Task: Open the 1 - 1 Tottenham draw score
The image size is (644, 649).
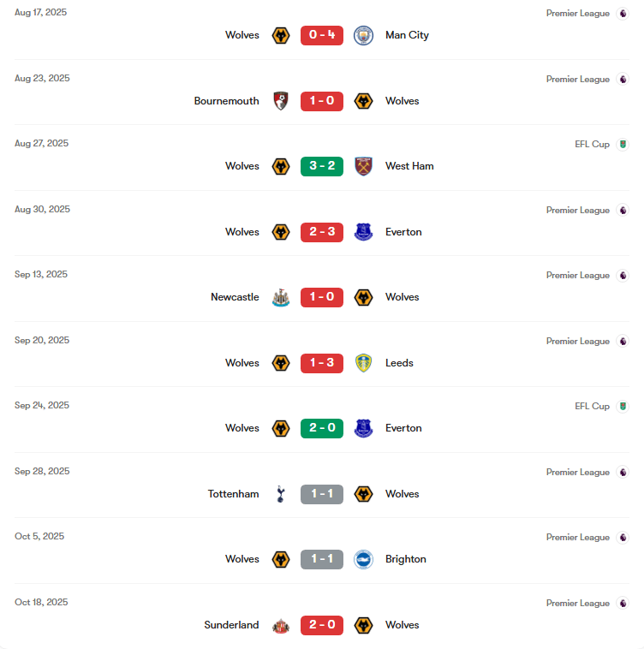Action: 322,494
